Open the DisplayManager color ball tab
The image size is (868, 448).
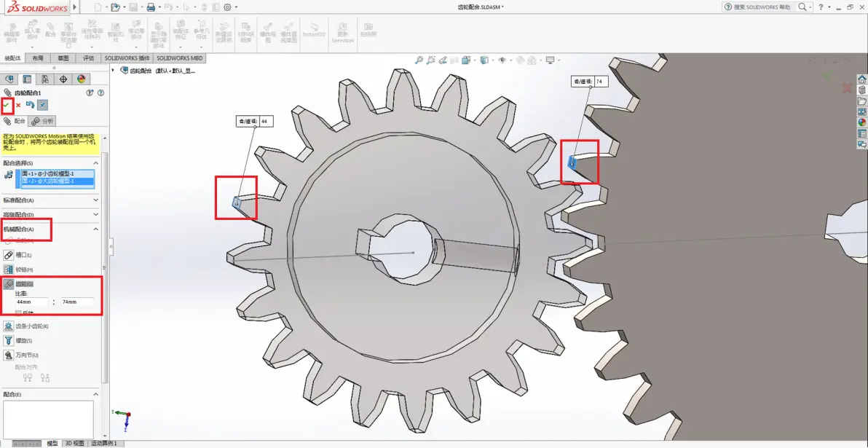tap(82, 79)
